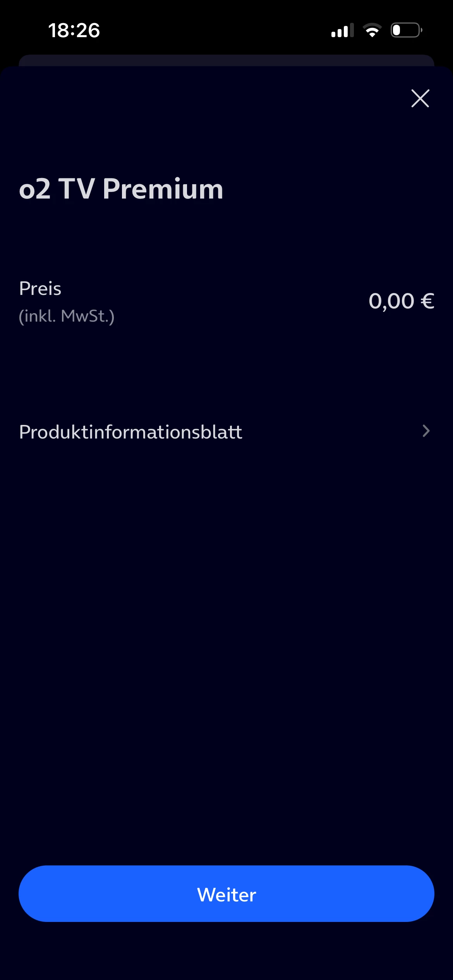453x980 pixels.
Task: Open the Produktinformationsblatt link
Action: [x=130, y=432]
